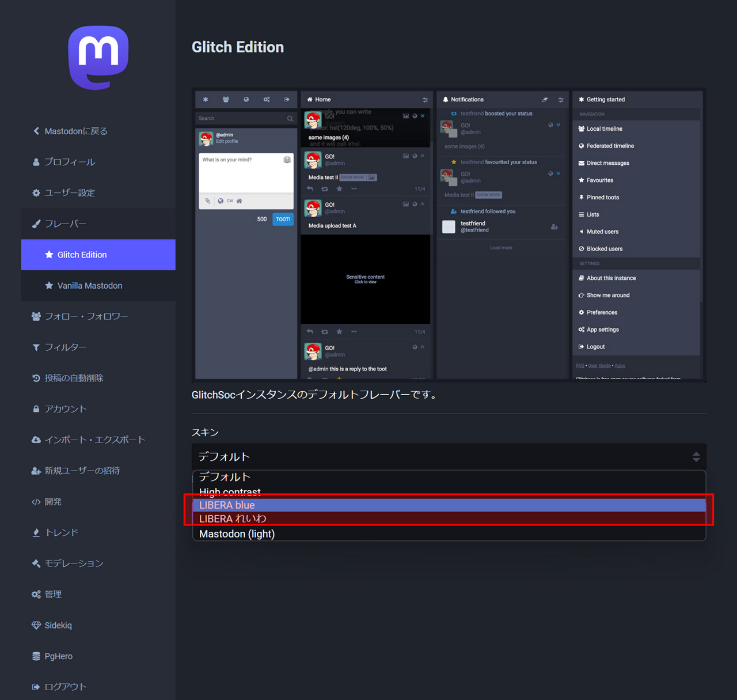Screen dimensions: 737x700
Task: Click the code brackets icon for 開発
Action: pyautogui.click(x=36, y=502)
